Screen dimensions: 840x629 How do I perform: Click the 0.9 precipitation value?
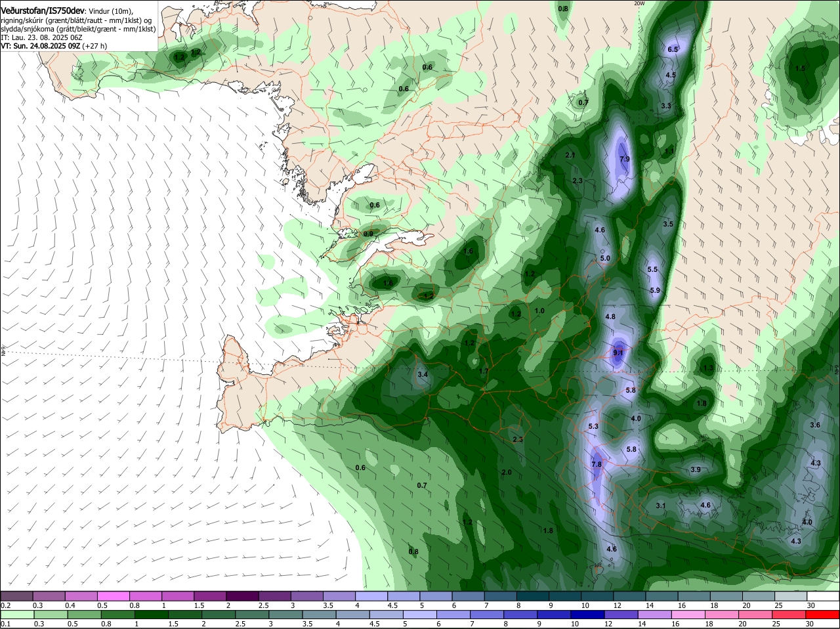(368, 234)
